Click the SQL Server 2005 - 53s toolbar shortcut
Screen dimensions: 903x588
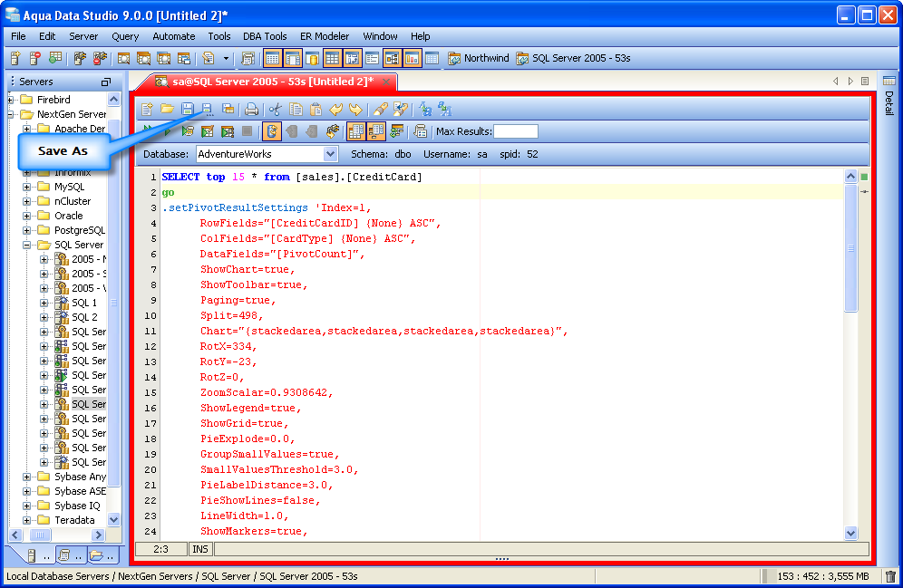[573, 58]
